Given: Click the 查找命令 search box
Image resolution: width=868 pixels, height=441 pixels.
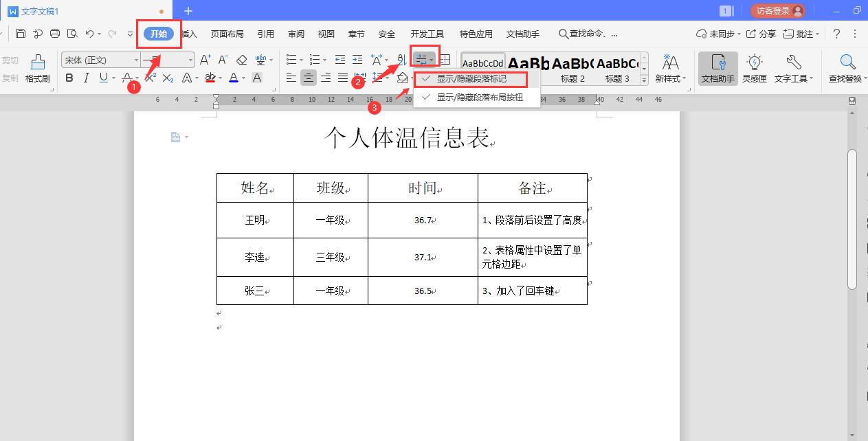Looking at the screenshot, I should coord(588,34).
